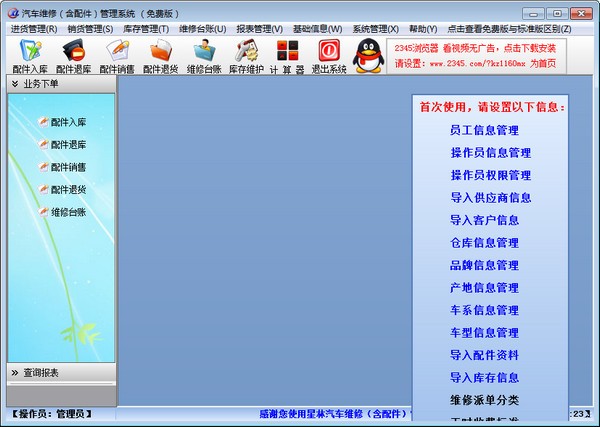The height and width of the screenshot is (427, 600).
Task: Click 员工信息管理 link
Action: 484,130
